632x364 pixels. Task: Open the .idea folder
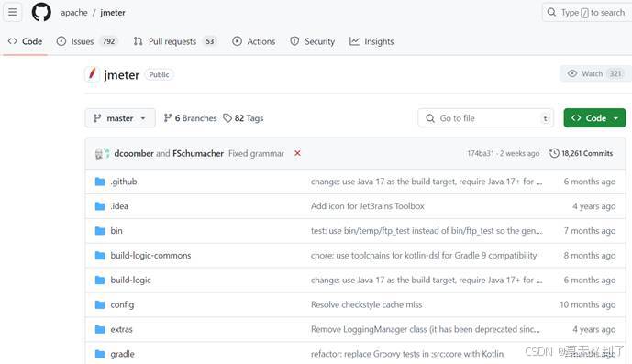(x=119, y=206)
